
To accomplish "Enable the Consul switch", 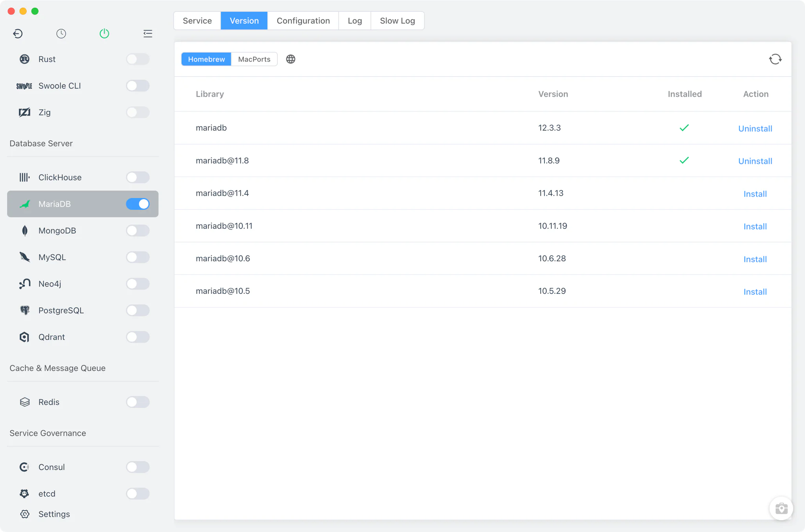I will pyautogui.click(x=138, y=467).
